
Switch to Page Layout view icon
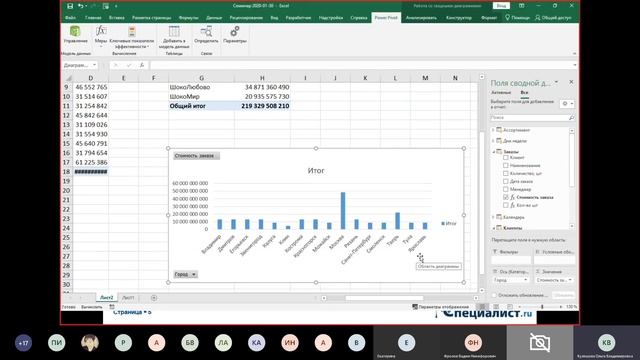496,307
